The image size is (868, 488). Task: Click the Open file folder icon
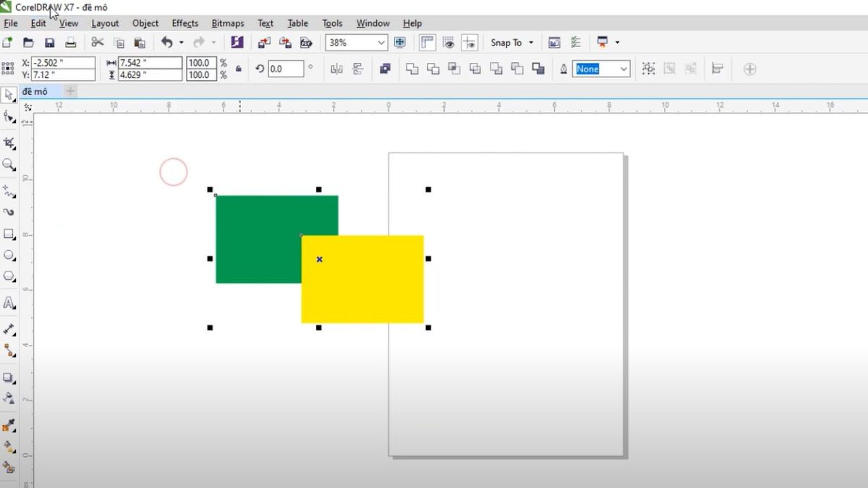click(x=29, y=43)
